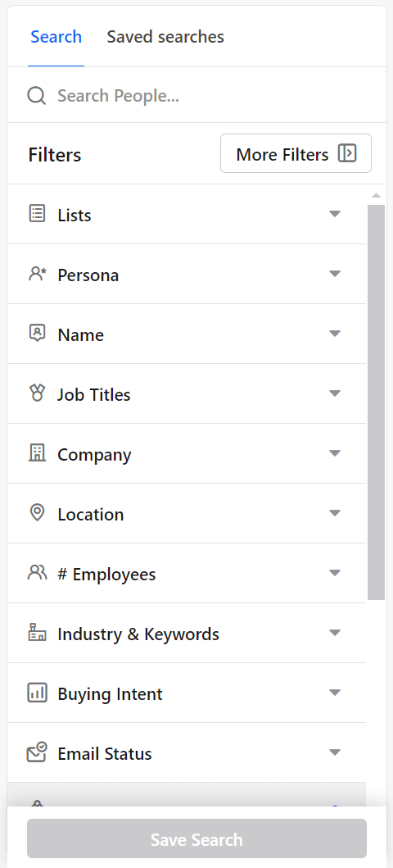Open the More Filters panel
Screen dimensions: 393x868
[296, 153]
